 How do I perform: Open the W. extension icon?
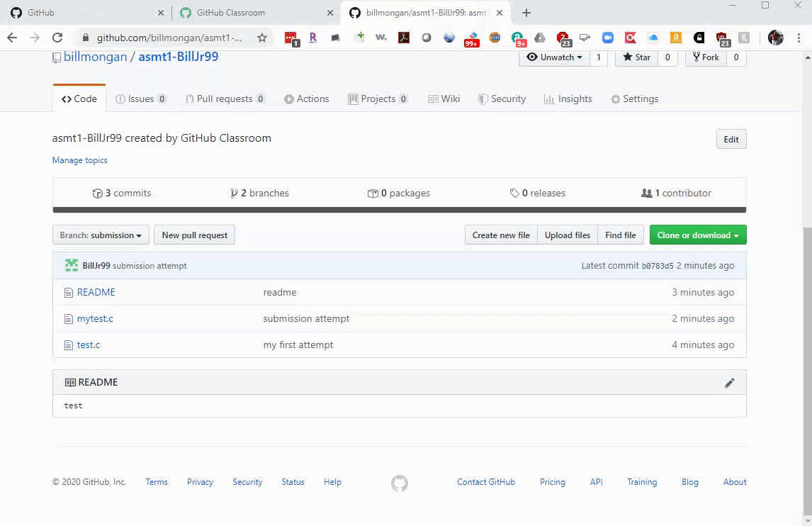[381, 38]
